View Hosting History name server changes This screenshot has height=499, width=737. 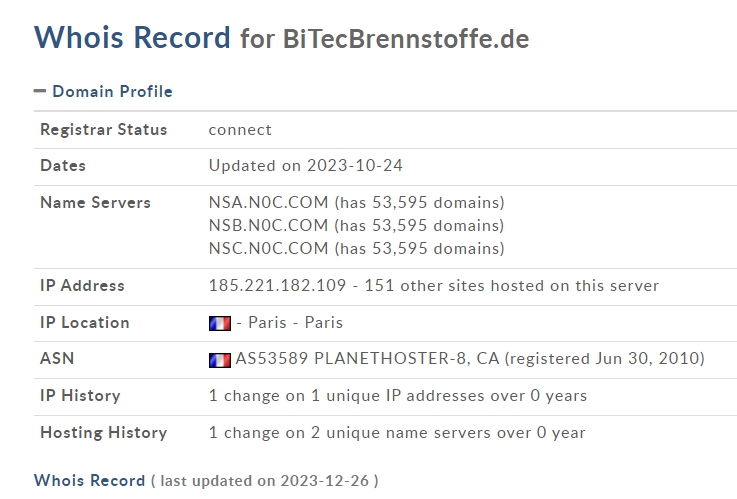click(x=397, y=433)
